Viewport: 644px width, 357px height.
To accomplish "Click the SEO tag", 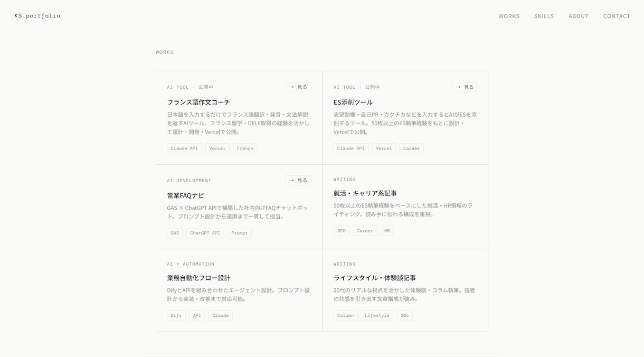I will click(342, 231).
